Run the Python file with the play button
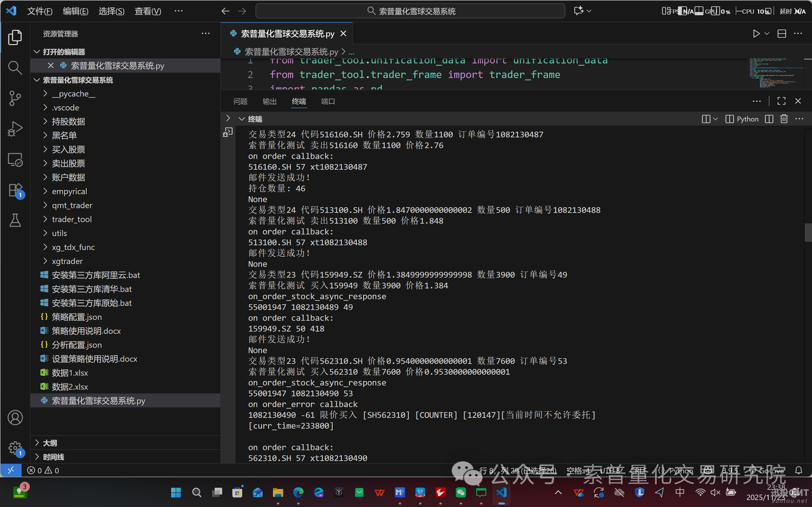The width and height of the screenshot is (812, 507). (x=756, y=34)
